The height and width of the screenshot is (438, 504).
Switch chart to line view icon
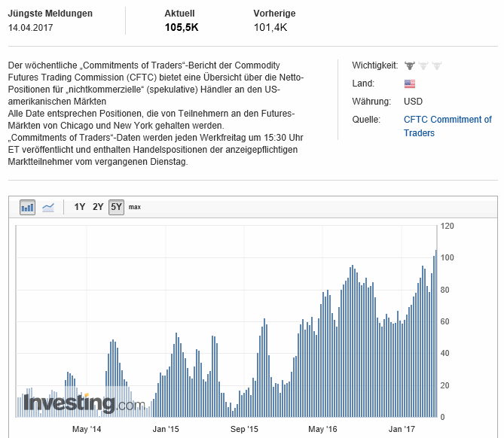coord(48,207)
